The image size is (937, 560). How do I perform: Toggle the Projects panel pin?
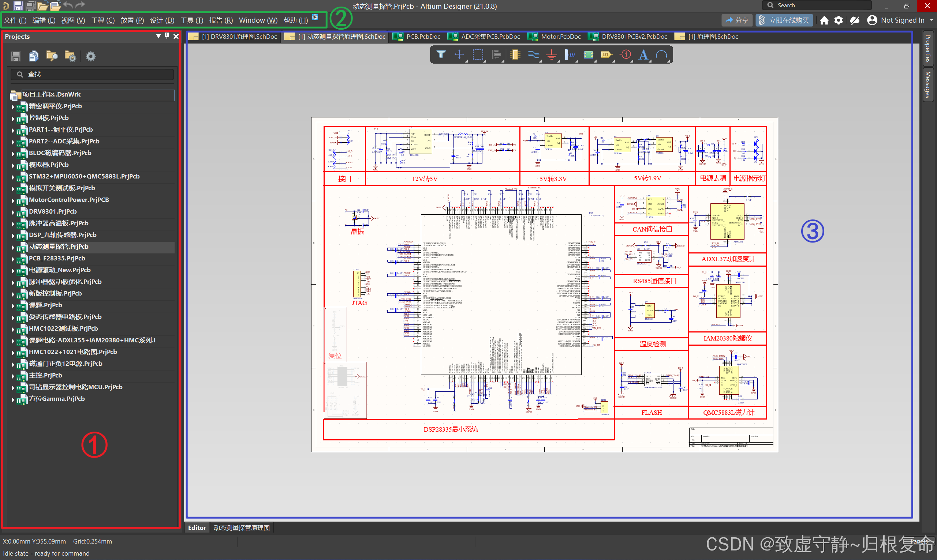(x=167, y=36)
